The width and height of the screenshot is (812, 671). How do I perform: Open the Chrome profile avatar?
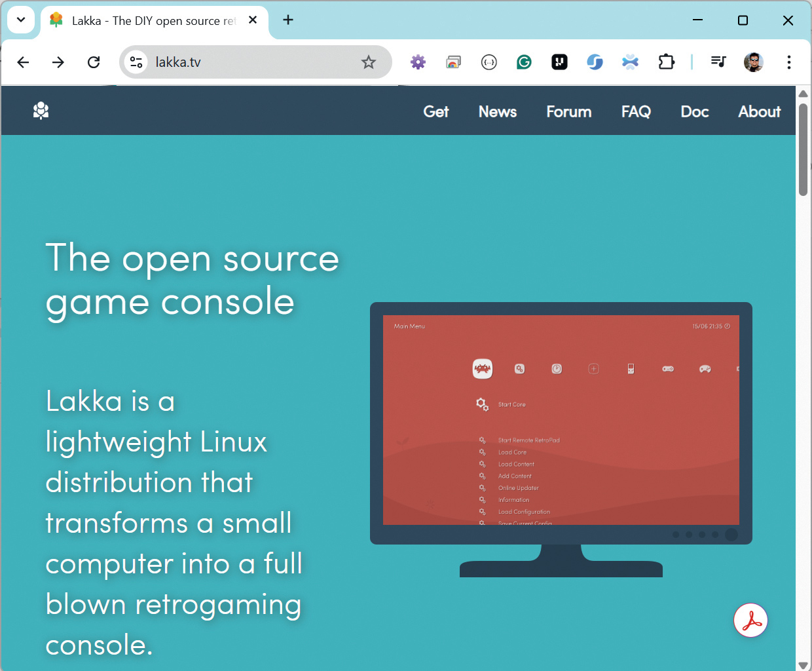(x=754, y=62)
